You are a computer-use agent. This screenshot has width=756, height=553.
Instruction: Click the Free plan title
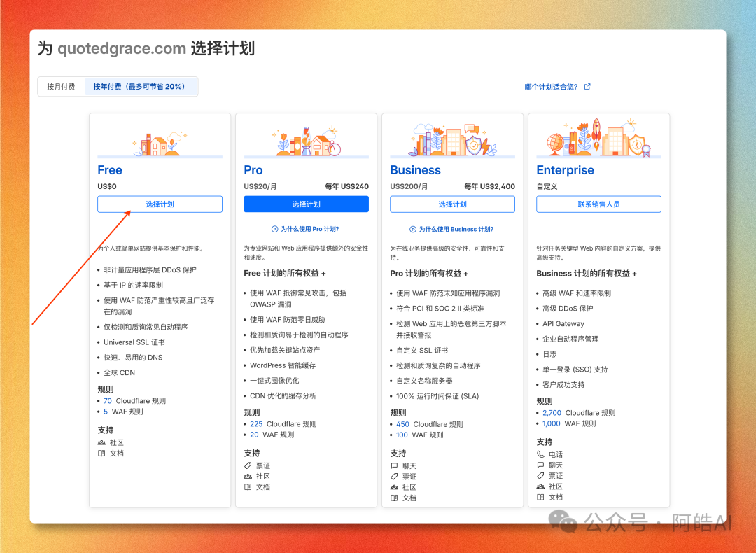[110, 170]
